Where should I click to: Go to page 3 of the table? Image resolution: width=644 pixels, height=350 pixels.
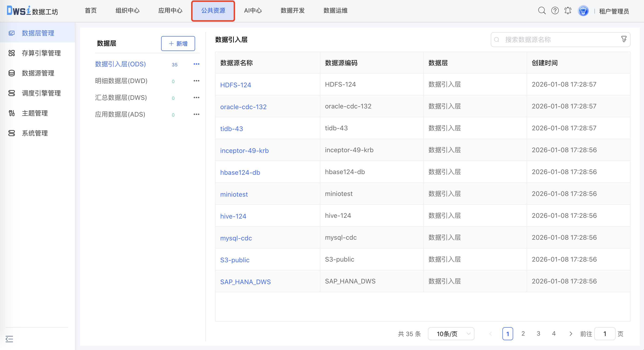tap(538, 334)
